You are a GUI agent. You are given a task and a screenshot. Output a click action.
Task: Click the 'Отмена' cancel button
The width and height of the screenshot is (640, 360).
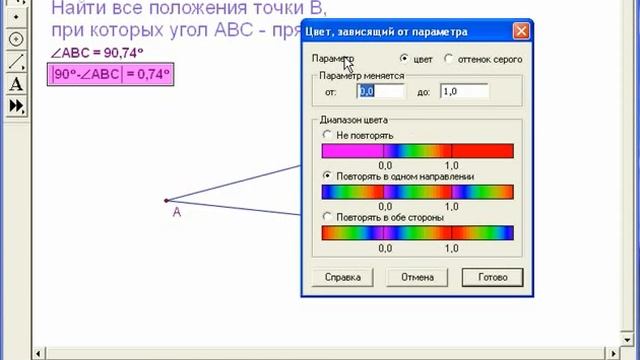tap(417, 277)
